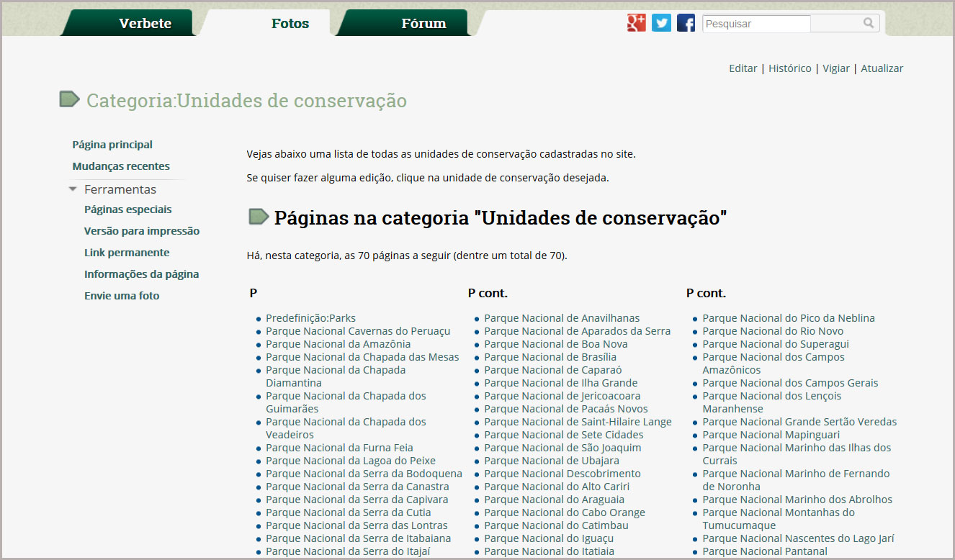Viewport: 955px width, 560px height.
Task: Open Parque Nacional de Boa Nova
Action: click(x=555, y=344)
